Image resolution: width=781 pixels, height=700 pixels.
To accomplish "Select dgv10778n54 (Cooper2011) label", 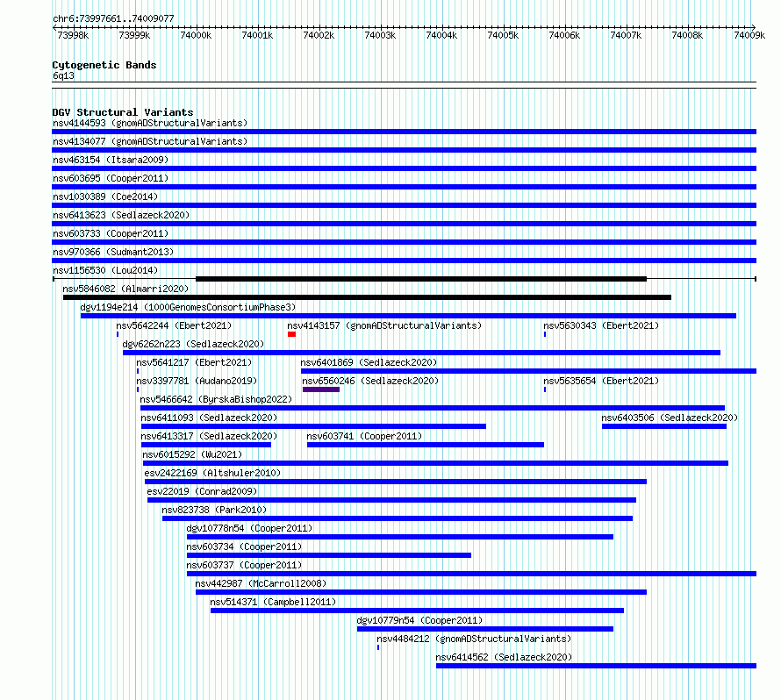I will pyautogui.click(x=249, y=528).
